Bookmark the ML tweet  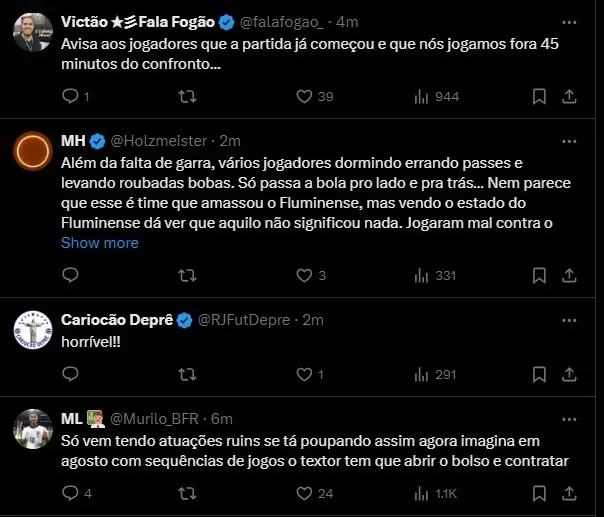(x=539, y=493)
